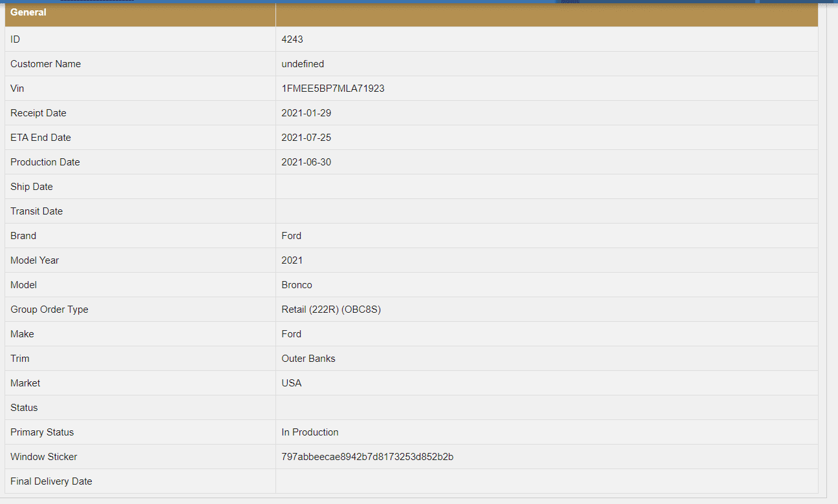Click the Trim label

point(20,359)
